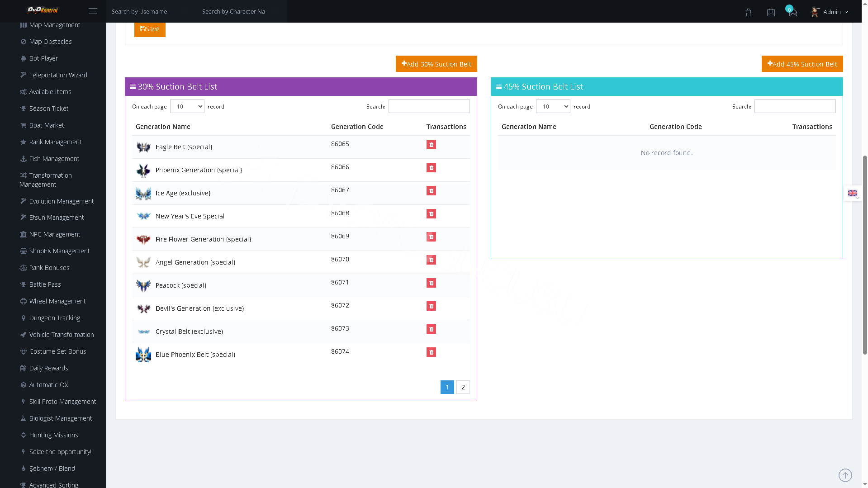Click the scroll-to-top arrow icon
Viewport: 868px width, 488px height.
845,475
